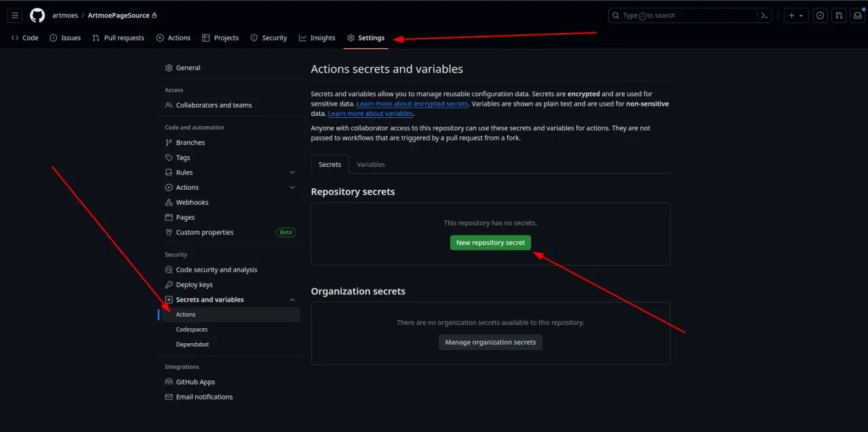Open Pages settings
868x432 pixels.
185,217
